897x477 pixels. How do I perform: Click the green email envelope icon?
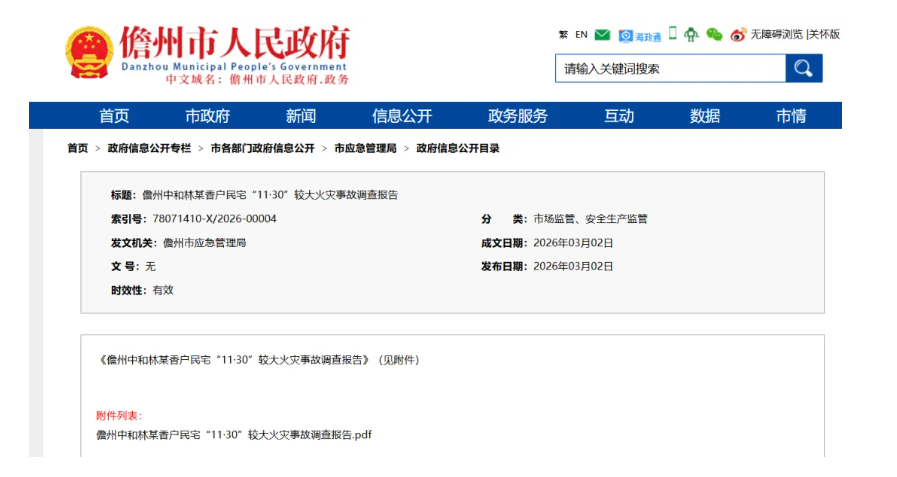pos(602,35)
